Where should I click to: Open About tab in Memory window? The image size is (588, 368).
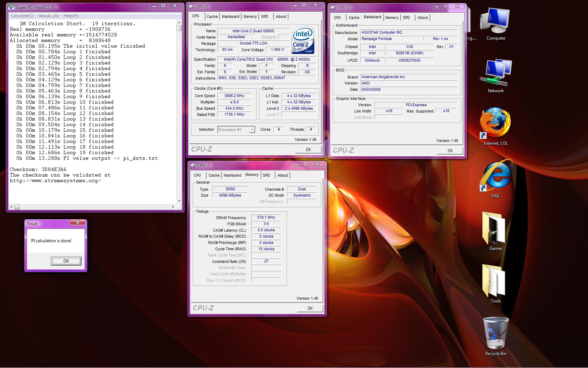(282, 175)
